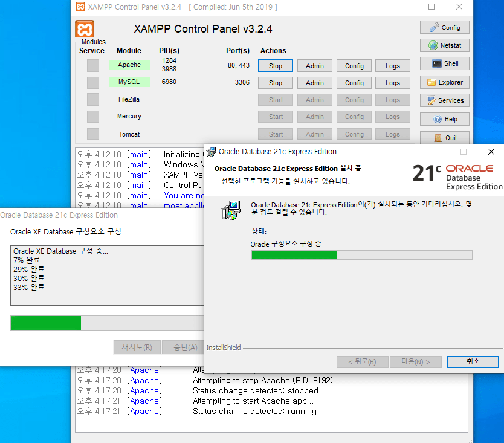Click Mercury Config button
The height and width of the screenshot is (443, 504).
pyautogui.click(x=354, y=117)
